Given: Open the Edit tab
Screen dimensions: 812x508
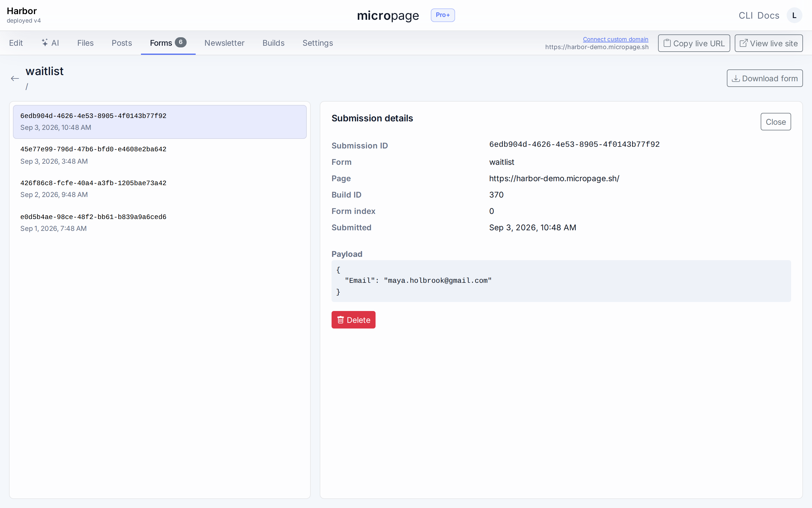Looking at the screenshot, I should click(x=16, y=43).
